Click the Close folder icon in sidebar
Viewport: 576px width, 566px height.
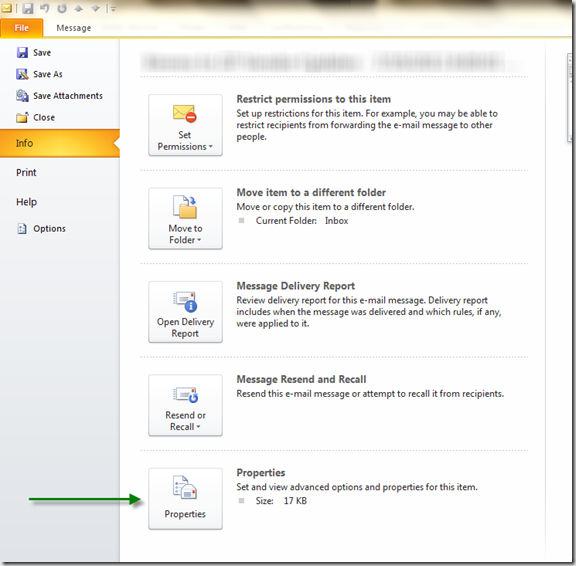point(22,118)
